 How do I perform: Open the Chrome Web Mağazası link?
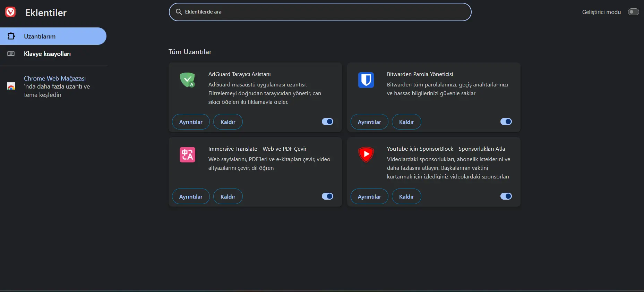(55, 78)
